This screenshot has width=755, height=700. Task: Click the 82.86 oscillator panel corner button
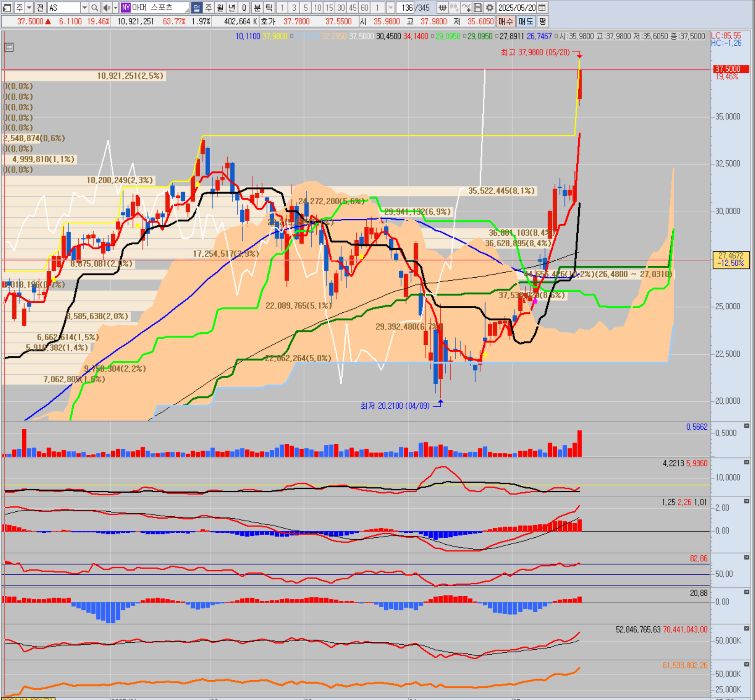(746, 557)
